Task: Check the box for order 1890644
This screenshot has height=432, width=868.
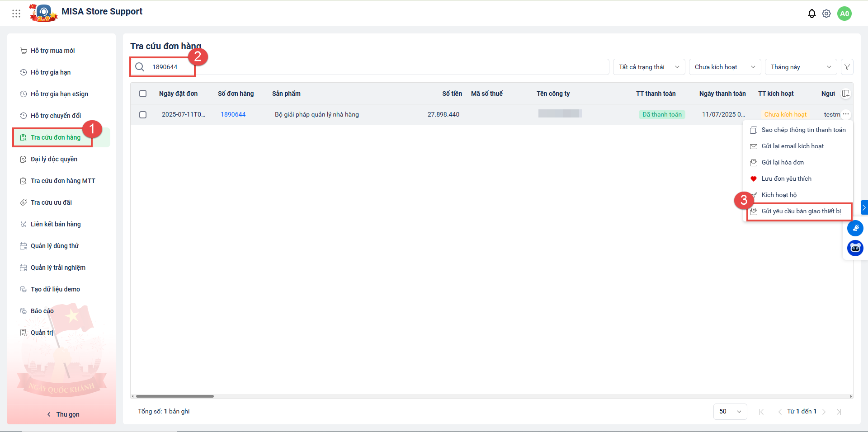Action: (x=143, y=115)
